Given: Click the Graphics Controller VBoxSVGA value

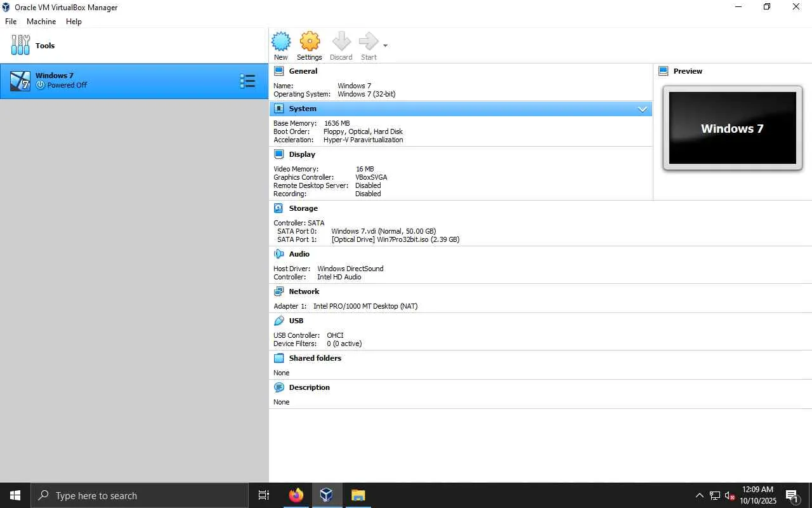Looking at the screenshot, I should coord(371,177).
